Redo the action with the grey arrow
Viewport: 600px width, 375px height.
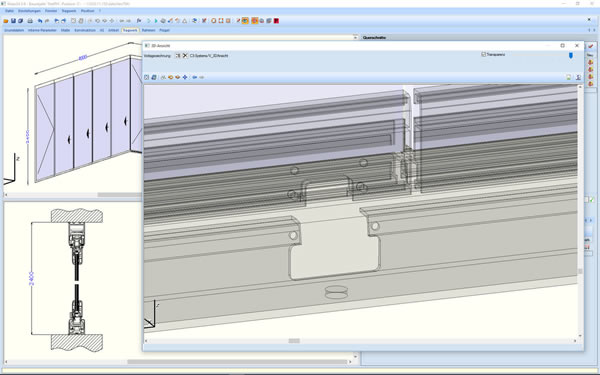[47, 21]
